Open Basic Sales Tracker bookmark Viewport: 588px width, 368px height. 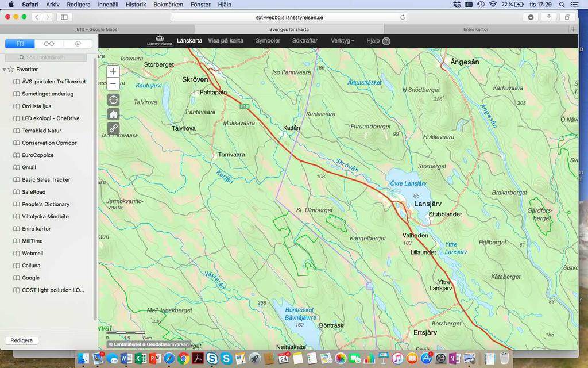(46, 180)
